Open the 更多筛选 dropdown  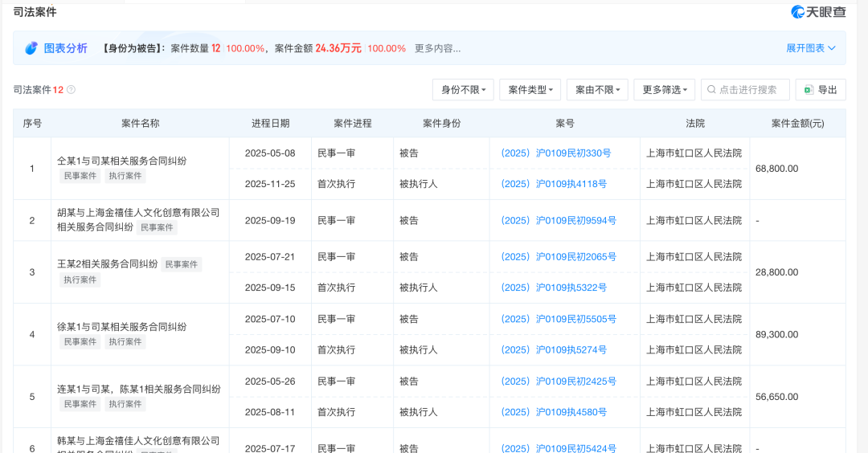pyautogui.click(x=664, y=90)
